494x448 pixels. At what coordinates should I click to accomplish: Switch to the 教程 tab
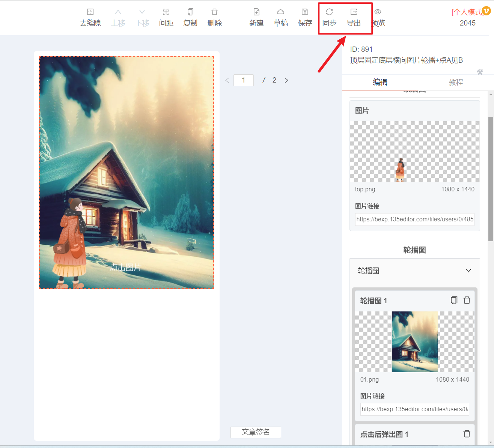coord(456,82)
